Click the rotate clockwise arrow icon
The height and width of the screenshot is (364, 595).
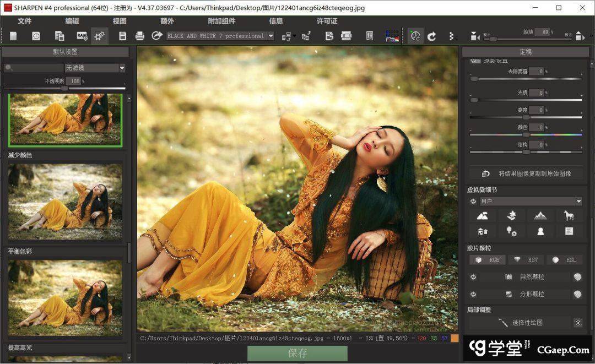(x=432, y=36)
